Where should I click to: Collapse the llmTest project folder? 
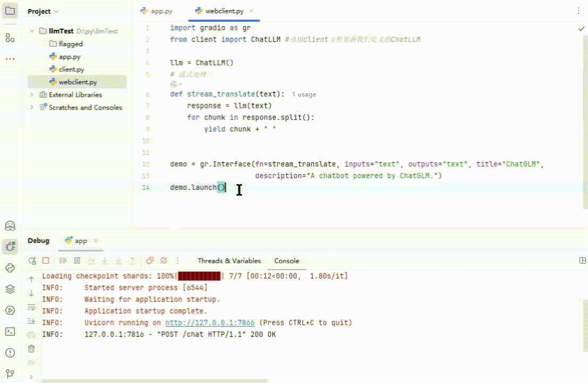pyautogui.click(x=32, y=31)
